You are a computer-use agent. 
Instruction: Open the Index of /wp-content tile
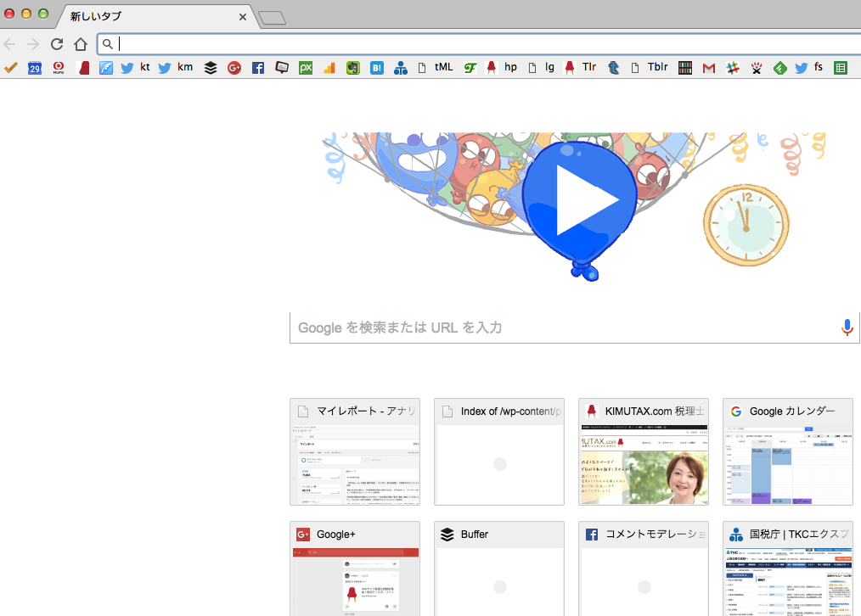pos(499,451)
